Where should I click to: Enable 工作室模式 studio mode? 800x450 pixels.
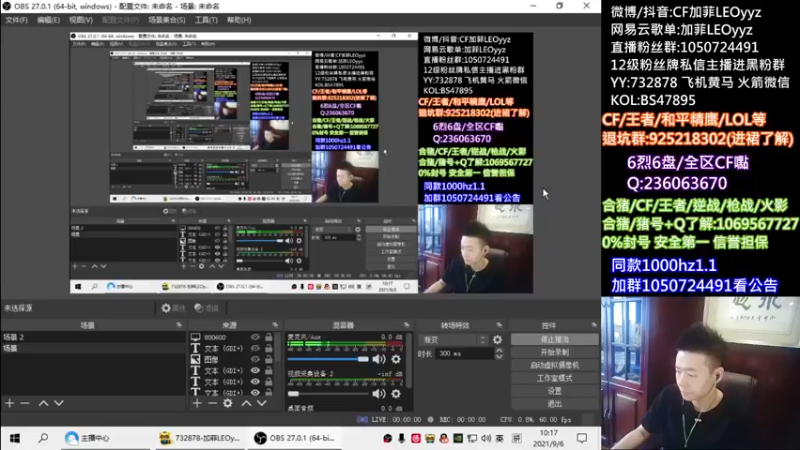tap(555, 378)
